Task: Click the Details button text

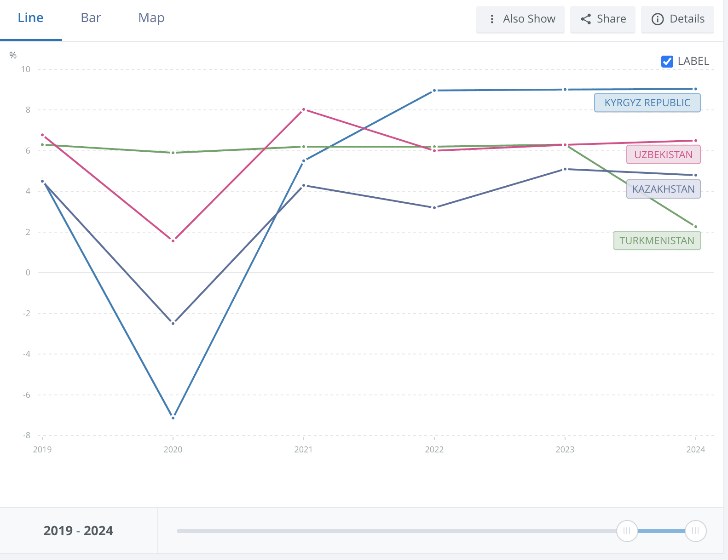Action: (687, 19)
